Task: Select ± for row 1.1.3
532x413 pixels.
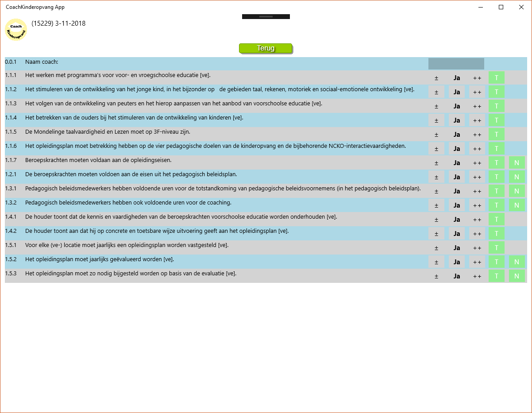Action: click(436, 106)
